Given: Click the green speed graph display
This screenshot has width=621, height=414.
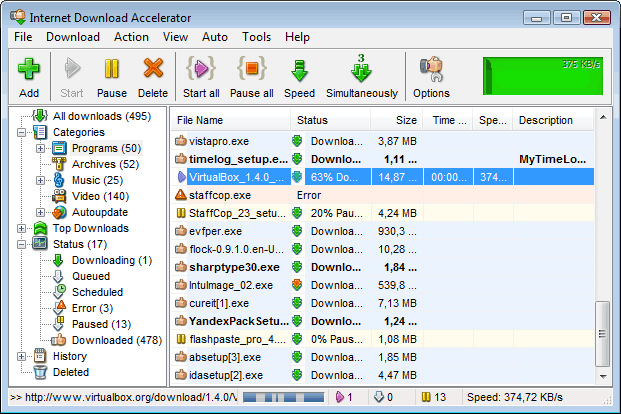Looking at the screenshot, I should [543, 76].
